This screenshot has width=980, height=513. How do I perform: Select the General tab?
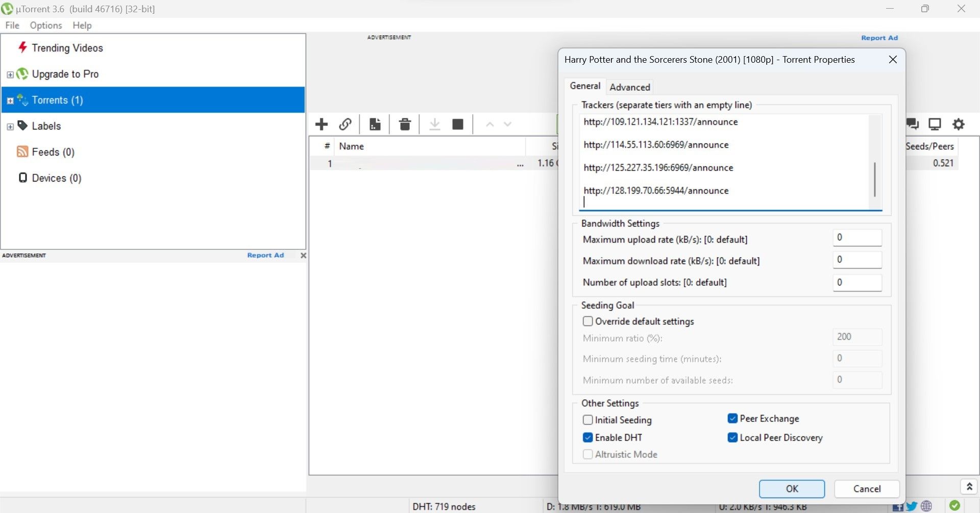coord(585,86)
